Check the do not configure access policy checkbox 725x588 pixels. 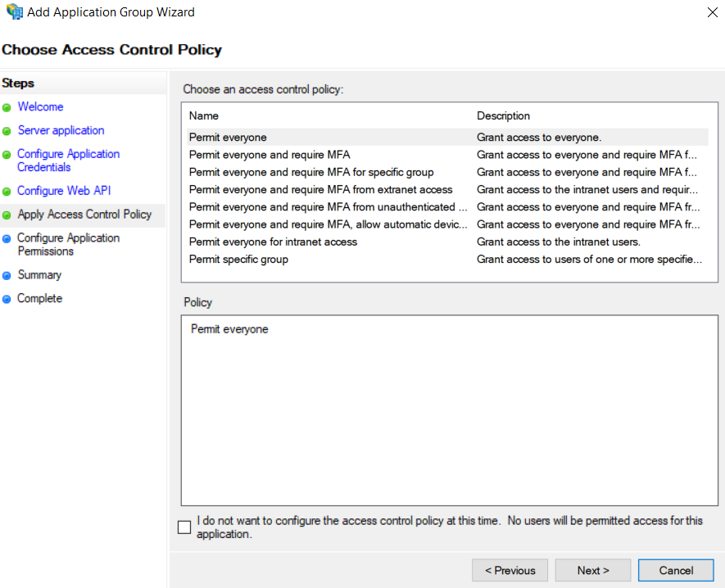click(184, 527)
